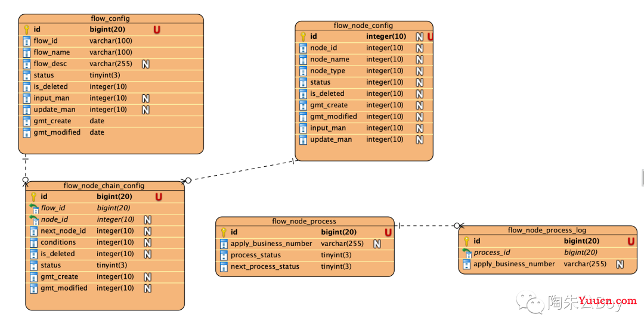
Task: Select the flow_node_chain_config table title
Action: [104, 186]
